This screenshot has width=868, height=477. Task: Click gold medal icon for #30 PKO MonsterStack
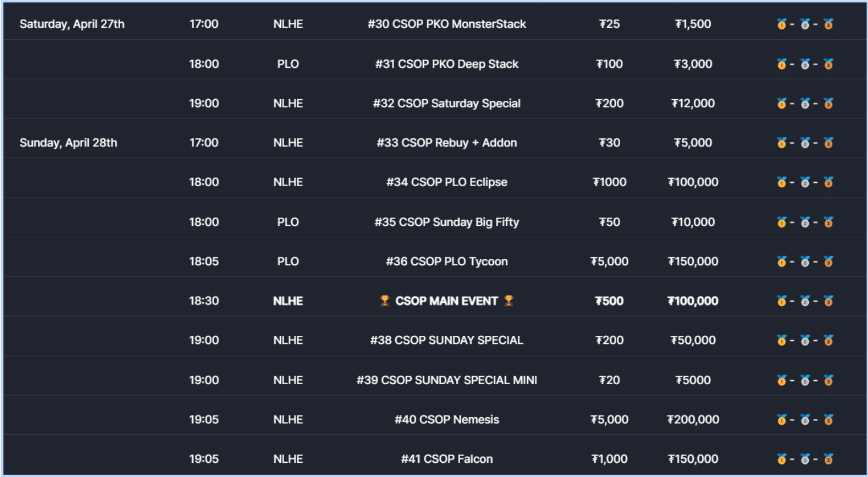coord(781,24)
